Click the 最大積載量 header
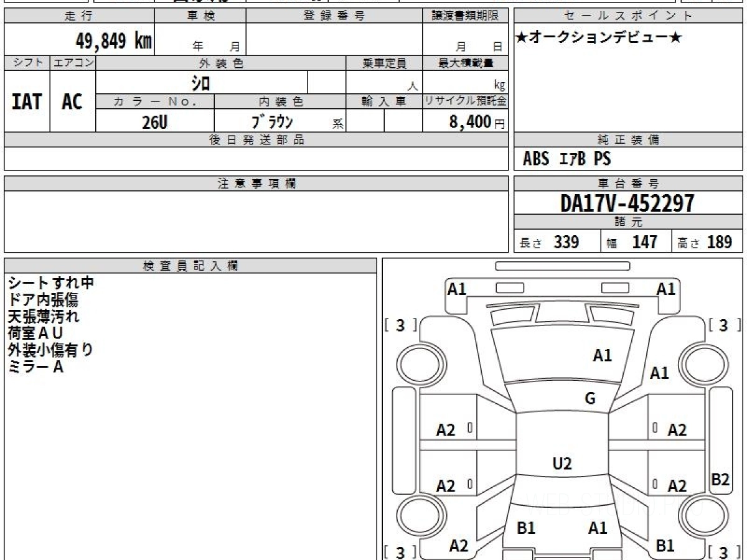This screenshot has width=747, height=560. click(x=465, y=63)
